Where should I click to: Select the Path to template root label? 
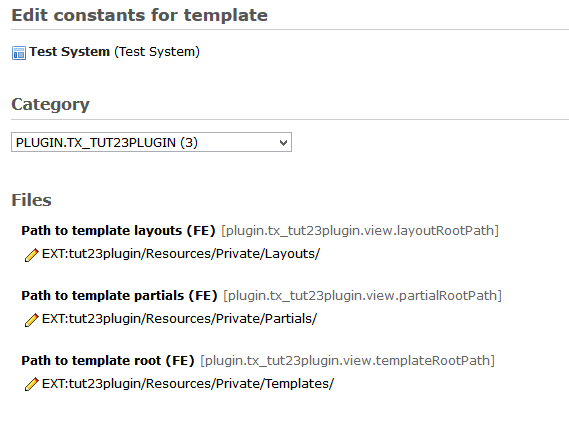(108, 361)
